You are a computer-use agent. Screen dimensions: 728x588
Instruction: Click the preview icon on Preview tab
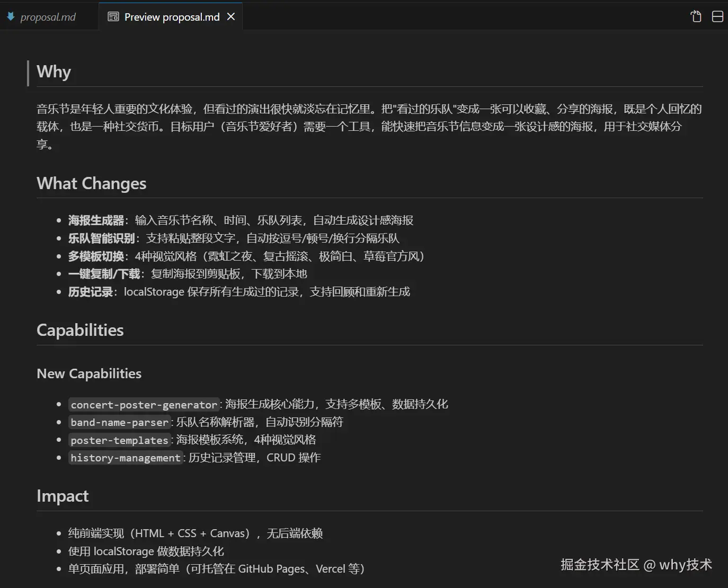(113, 16)
